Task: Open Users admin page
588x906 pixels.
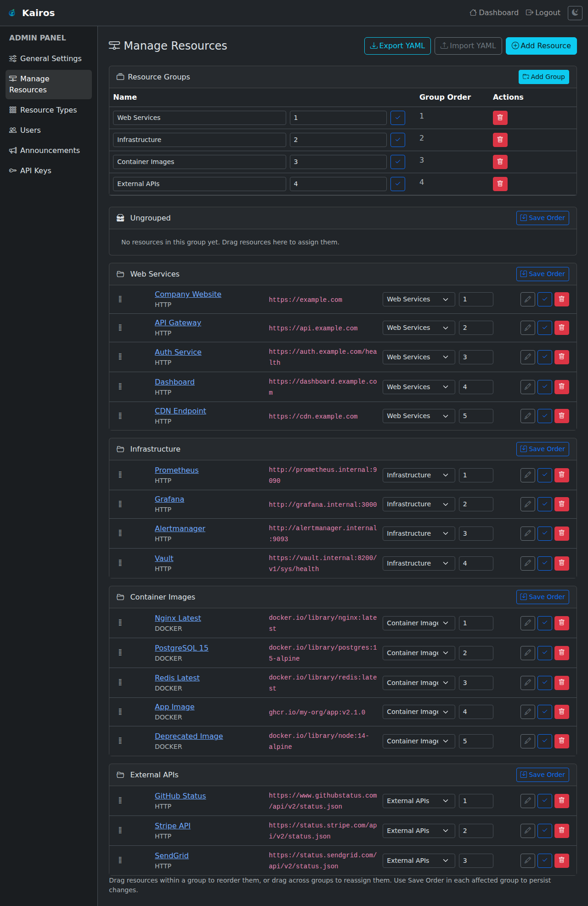Action: click(49, 130)
